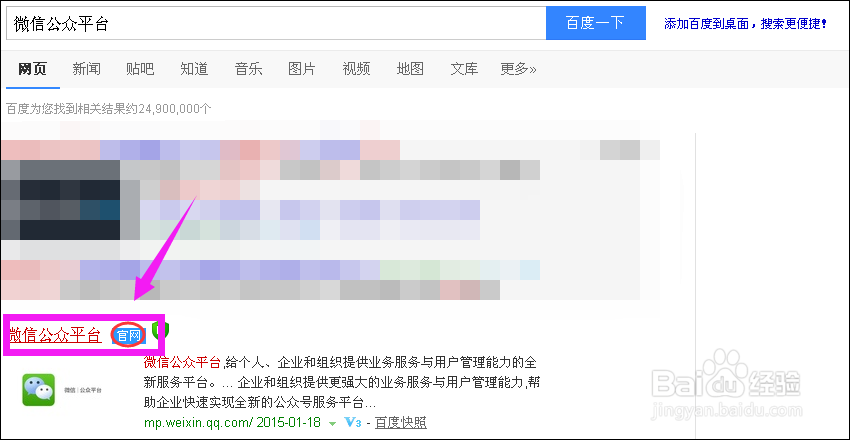
Task: Switch to the 新闻 tab
Action: 87,69
